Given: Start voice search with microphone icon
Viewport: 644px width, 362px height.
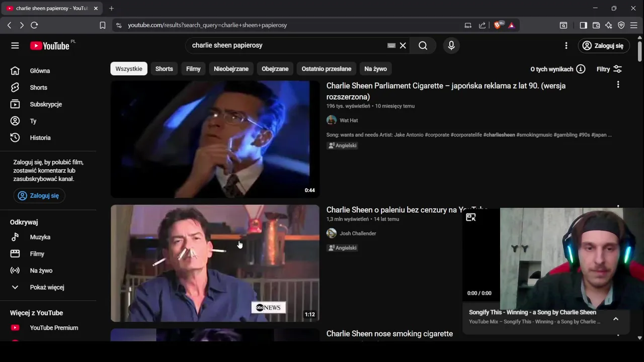Looking at the screenshot, I should [451, 46].
